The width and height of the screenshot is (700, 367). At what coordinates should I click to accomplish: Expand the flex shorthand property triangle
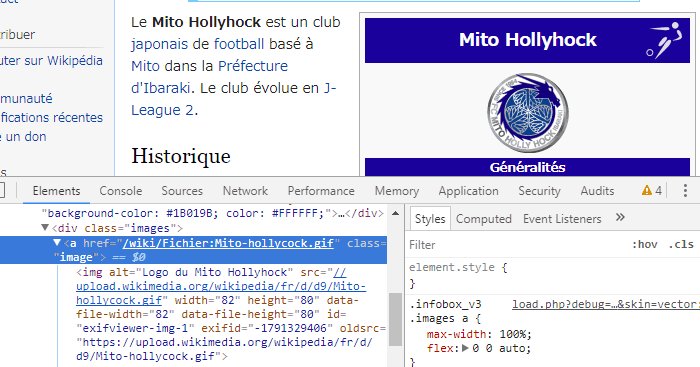click(465, 348)
